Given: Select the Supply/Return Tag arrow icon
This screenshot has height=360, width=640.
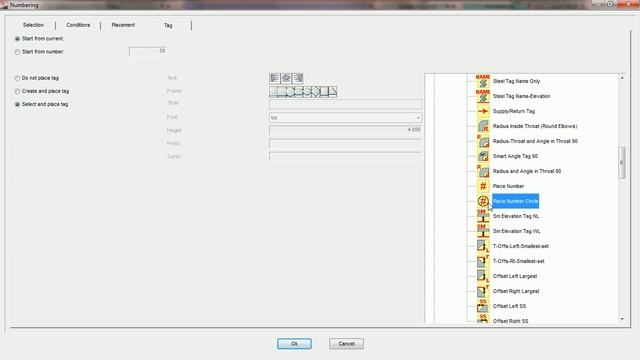Looking at the screenshot, I should pos(483,111).
